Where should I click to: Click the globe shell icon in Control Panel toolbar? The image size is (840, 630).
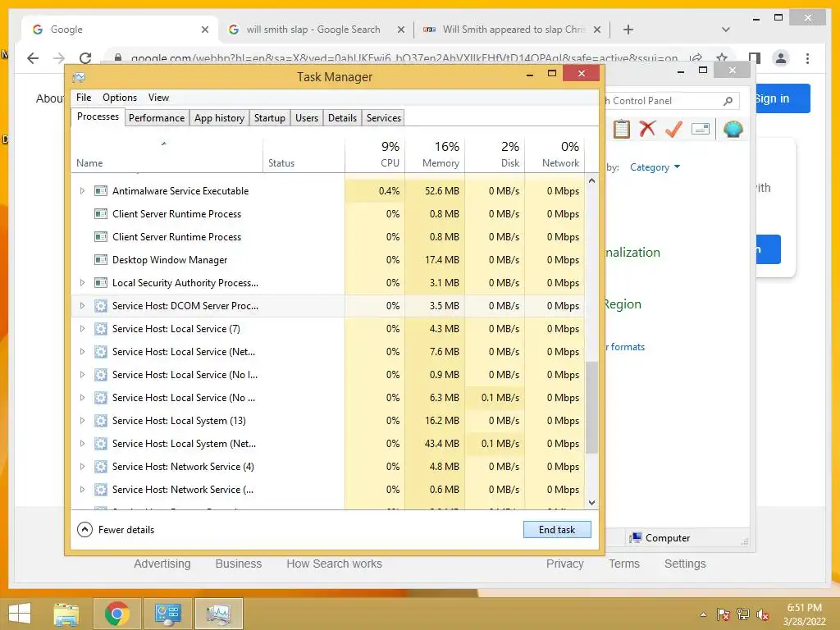733,129
